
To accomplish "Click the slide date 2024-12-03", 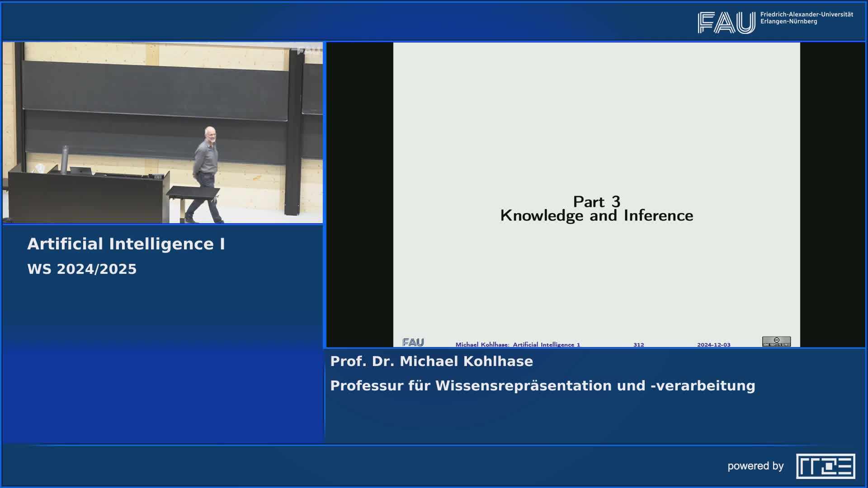I will (x=713, y=345).
